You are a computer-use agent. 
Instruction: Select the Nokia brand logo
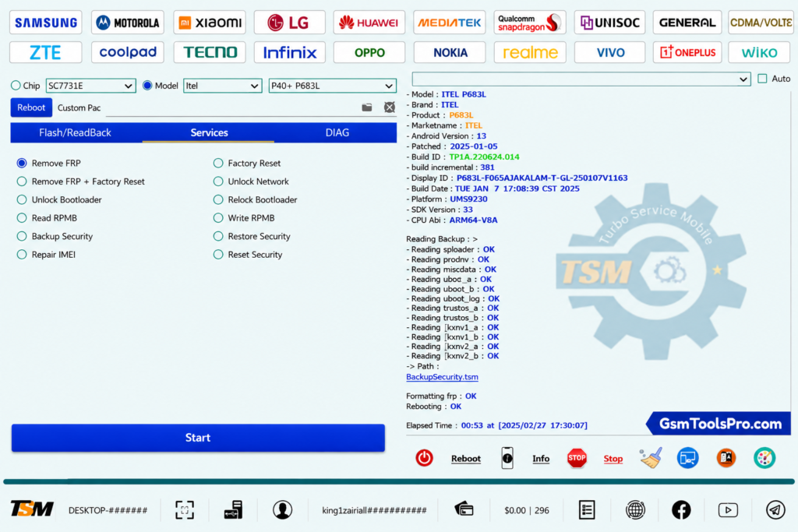click(x=450, y=52)
